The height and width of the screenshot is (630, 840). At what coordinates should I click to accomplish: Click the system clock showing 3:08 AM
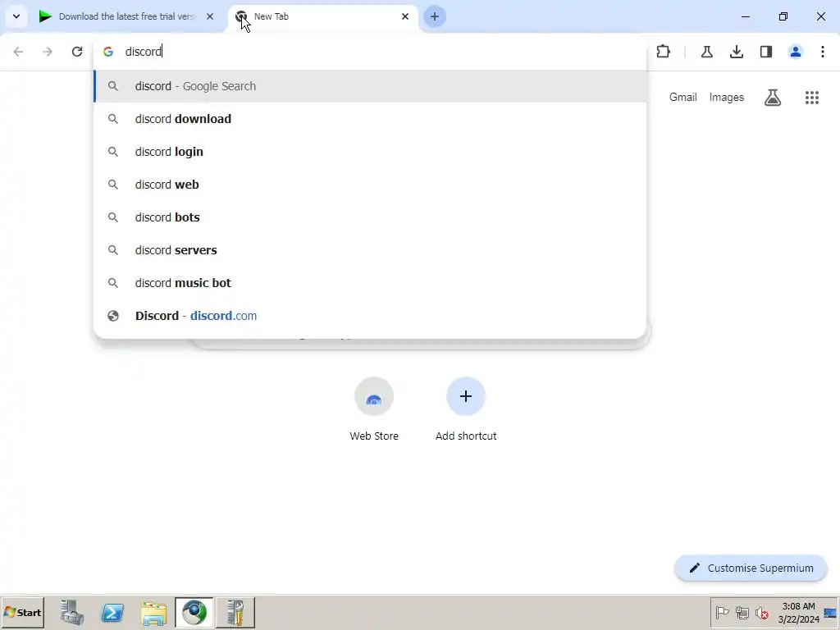tap(798, 612)
